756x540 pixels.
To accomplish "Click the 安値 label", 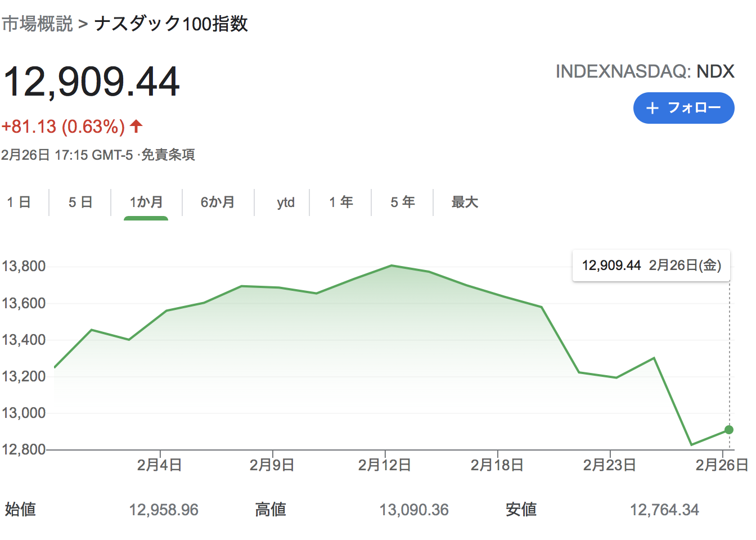I will click(521, 510).
